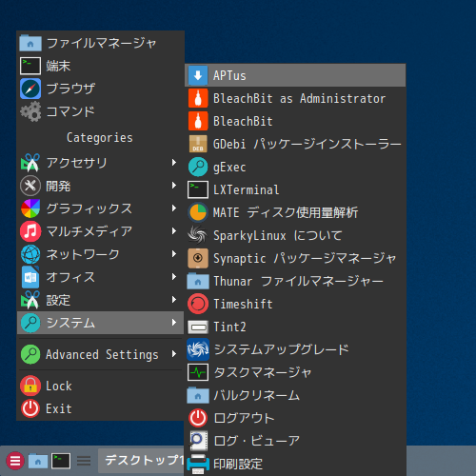Open the オフィス category

coord(100,277)
